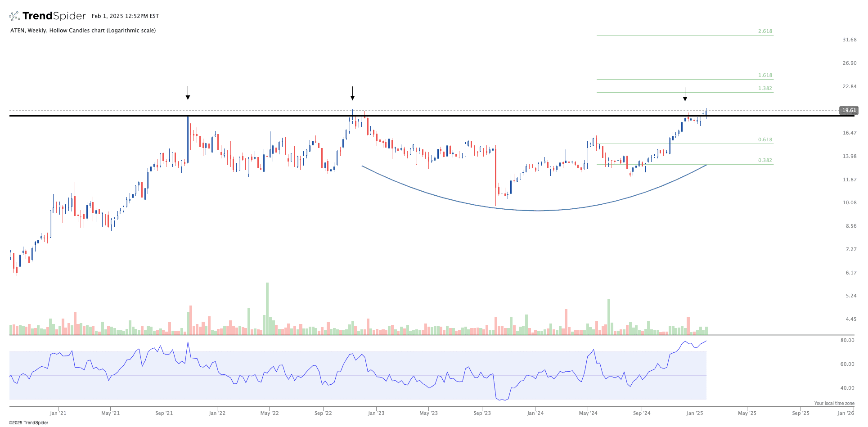Click the Feb 1, 2025 timestamp text

(125, 16)
